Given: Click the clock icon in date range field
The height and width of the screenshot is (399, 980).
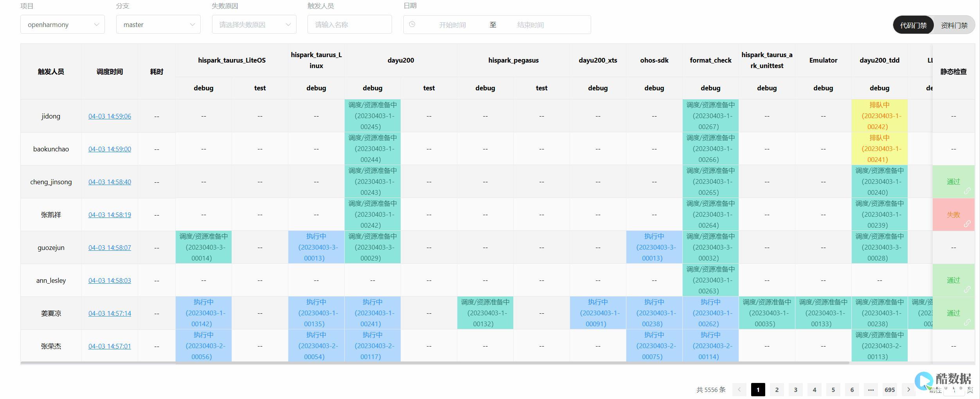Looking at the screenshot, I should click(412, 24).
